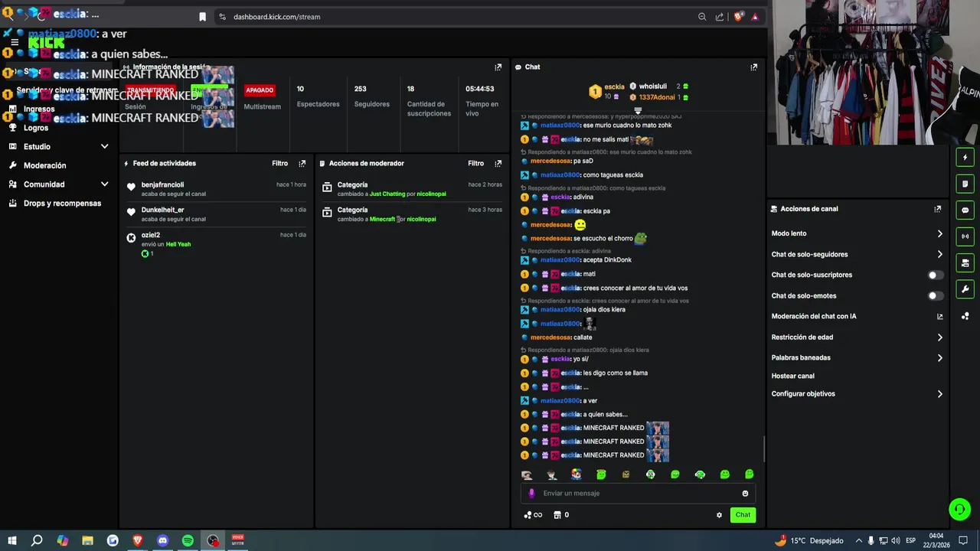The height and width of the screenshot is (551, 980).
Task: Pop out Feed de actividades panel
Action: pyautogui.click(x=302, y=164)
